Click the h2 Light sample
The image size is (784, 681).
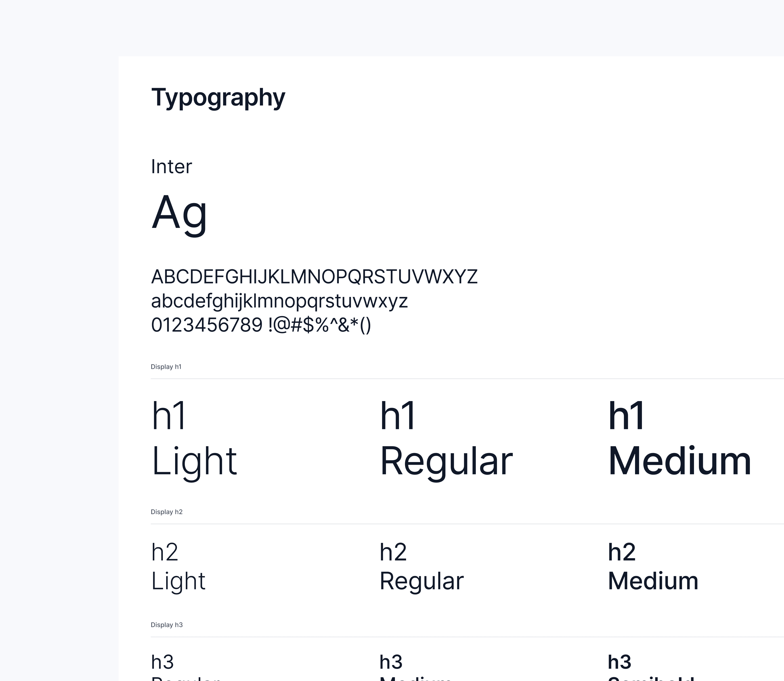pyautogui.click(x=178, y=566)
